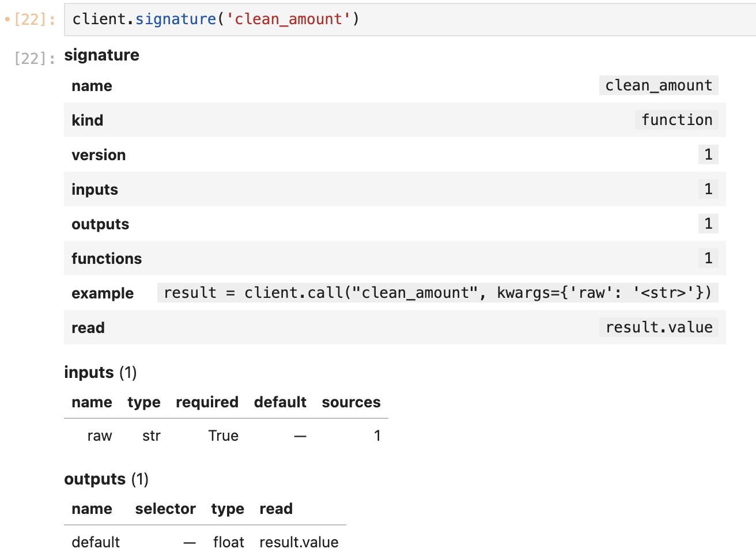Select the 'default' output name cell
This screenshot has width=756, height=560.
click(x=96, y=542)
